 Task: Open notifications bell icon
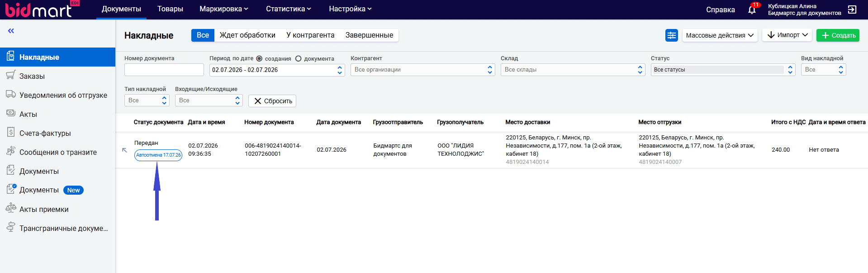pos(752,10)
